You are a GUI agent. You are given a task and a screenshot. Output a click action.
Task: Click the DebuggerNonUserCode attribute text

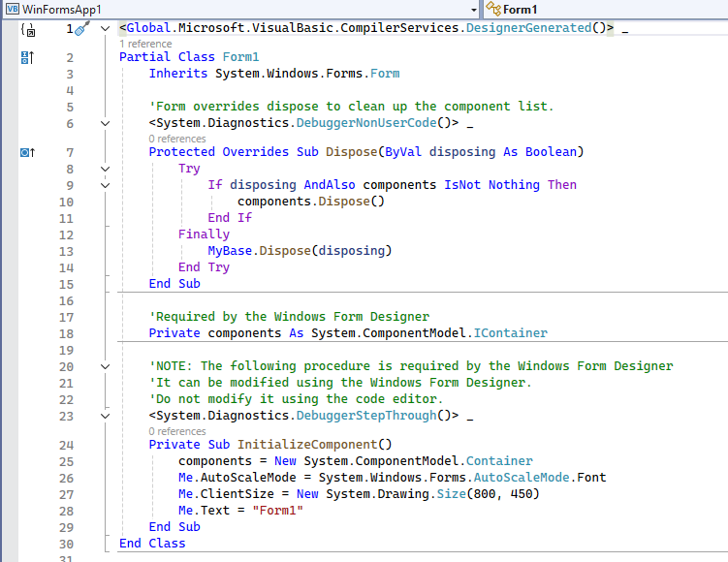pyautogui.click(x=366, y=122)
